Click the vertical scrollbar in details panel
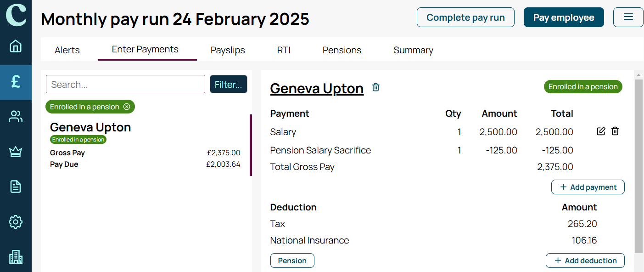Image resolution: width=644 pixels, height=272 pixels. pos(638,165)
